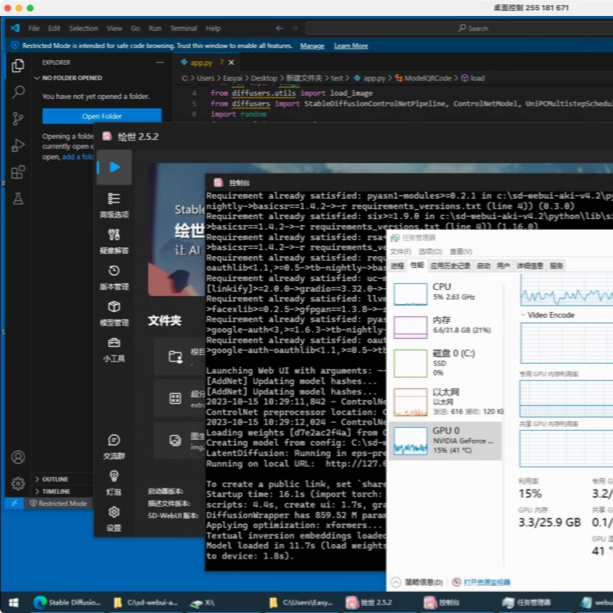Select the 内存 memory item in Task Manager
The height and width of the screenshot is (613, 613).
446,326
